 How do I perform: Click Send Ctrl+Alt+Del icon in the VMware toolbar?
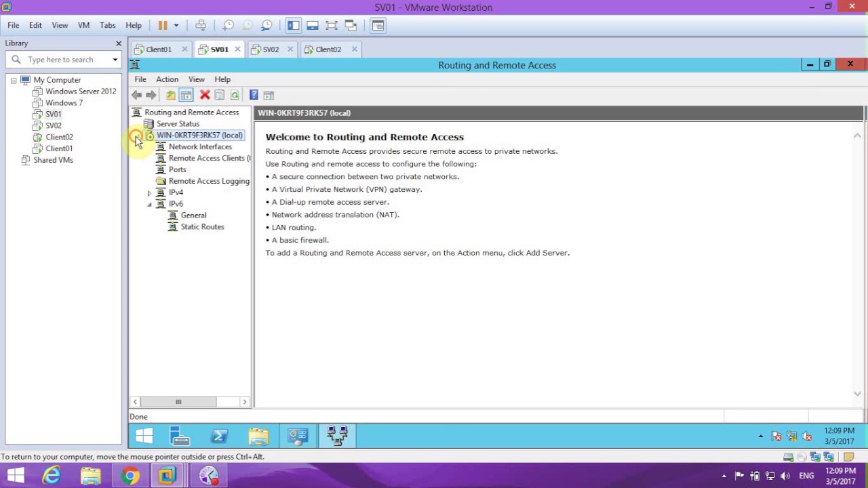pos(201,25)
